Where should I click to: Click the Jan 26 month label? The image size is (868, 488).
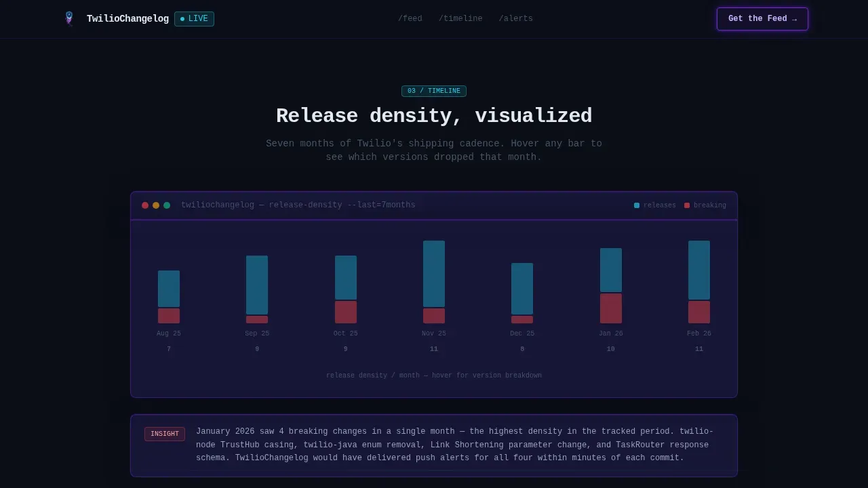(611, 333)
